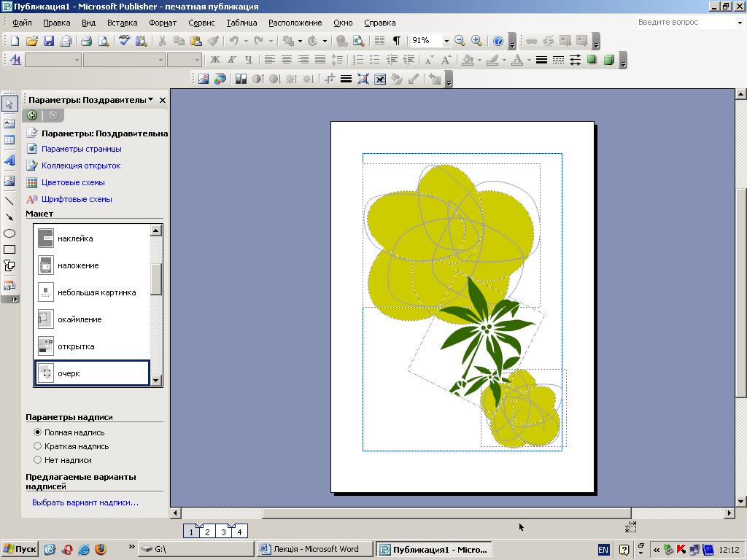The height and width of the screenshot is (560, 747).
Task: Switch to page 3 tab
Action: point(223,532)
